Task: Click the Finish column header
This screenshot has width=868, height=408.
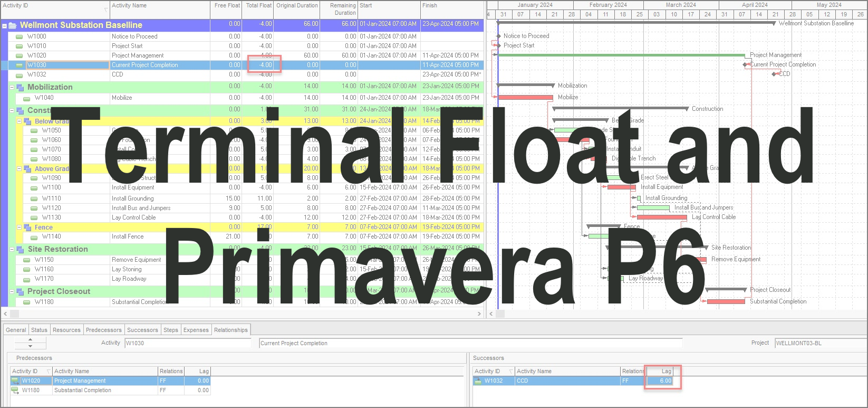Action: pyautogui.click(x=451, y=9)
